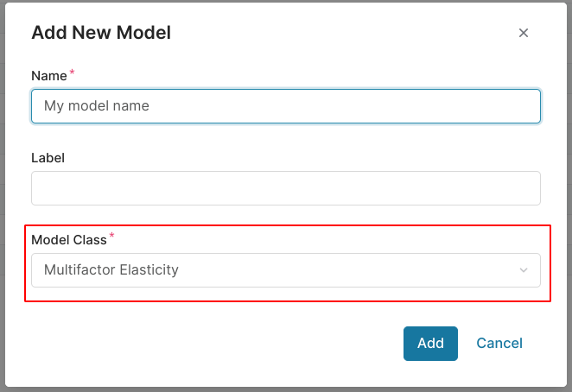Screen dimensions: 572x392
Task: Click the 'Name' field label
Action: pyautogui.click(x=49, y=76)
